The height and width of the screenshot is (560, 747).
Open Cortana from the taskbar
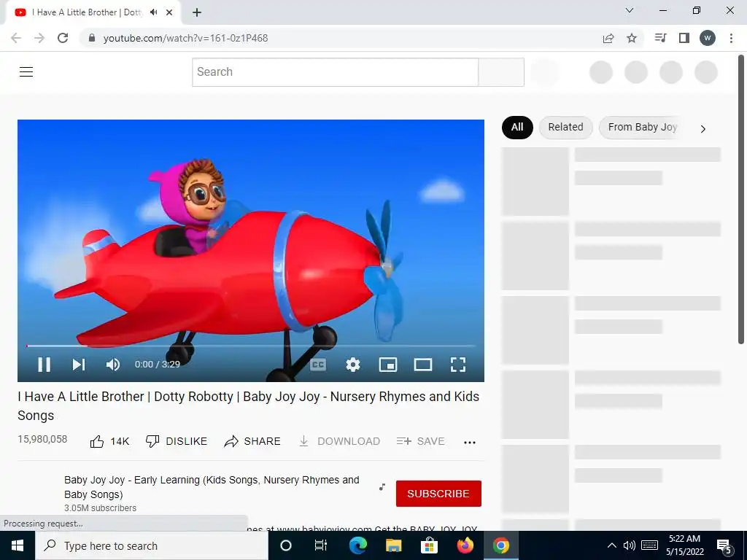286,545
